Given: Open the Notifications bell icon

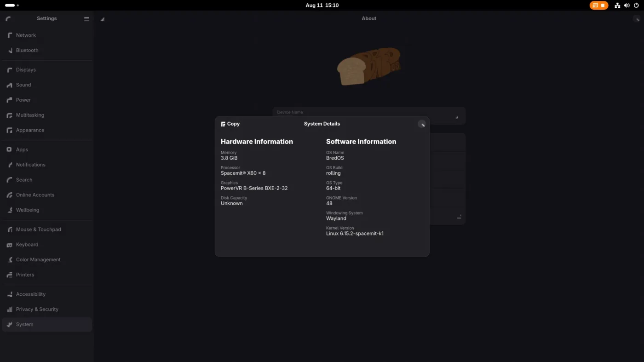Looking at the screenshot, I should (9, 165).
